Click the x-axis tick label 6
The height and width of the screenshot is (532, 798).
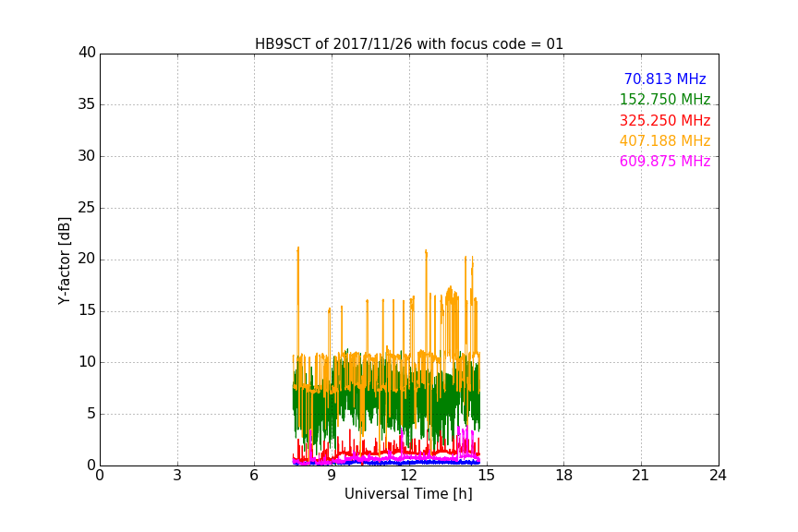coord(254,476)
